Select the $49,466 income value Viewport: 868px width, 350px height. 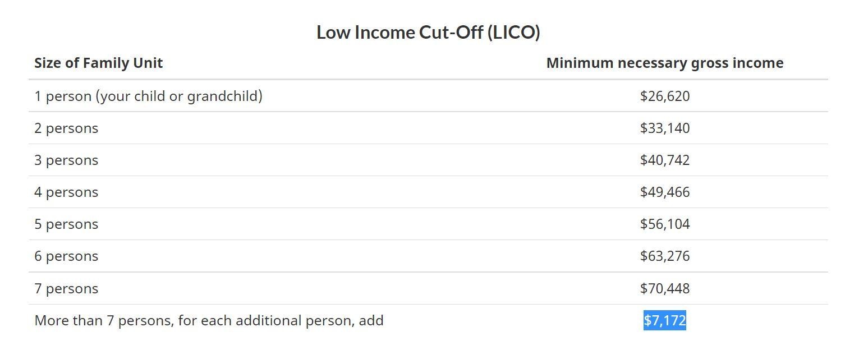[x=664, y=192]
